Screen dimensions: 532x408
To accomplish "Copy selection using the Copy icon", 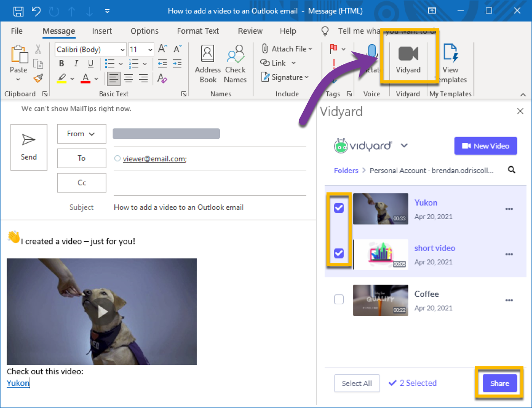I will (38, 64).
